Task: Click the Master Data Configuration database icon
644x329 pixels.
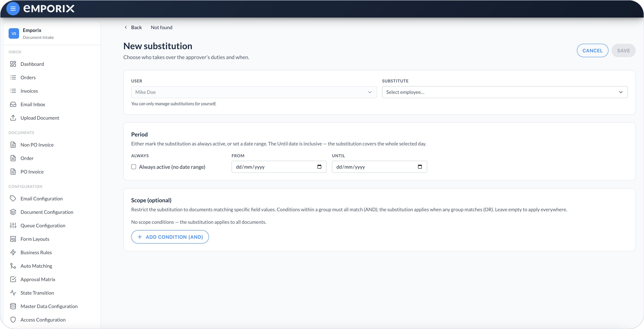Action: [x=13, y=306]
